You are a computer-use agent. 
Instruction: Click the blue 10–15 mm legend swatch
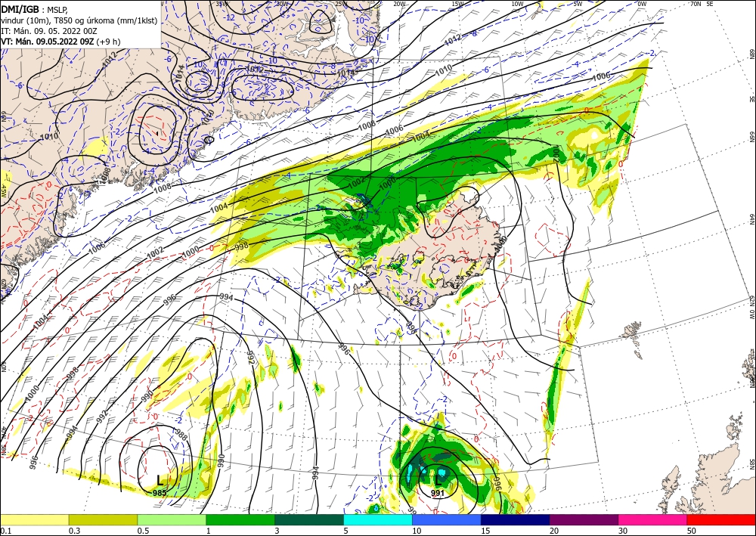[x=447, y=520]
